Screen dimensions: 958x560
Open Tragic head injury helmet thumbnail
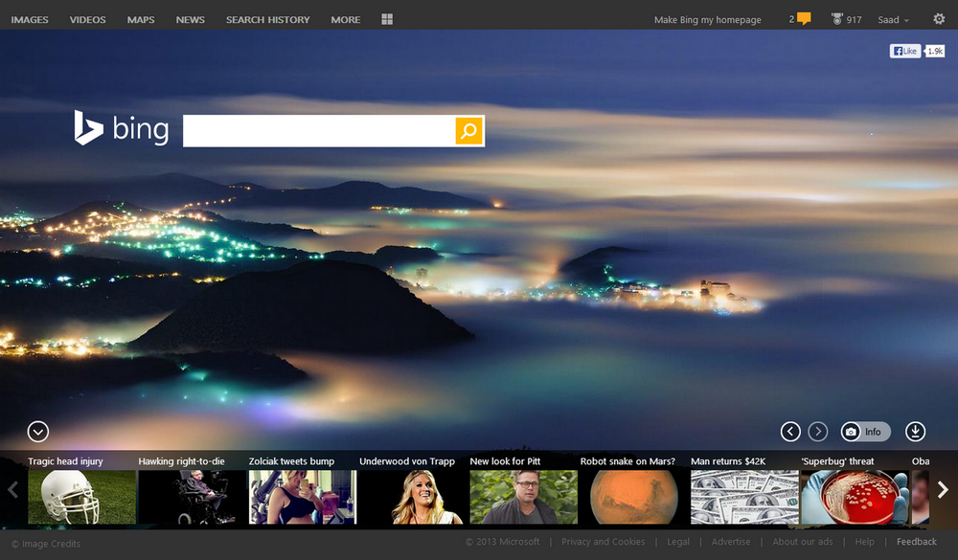81,497
